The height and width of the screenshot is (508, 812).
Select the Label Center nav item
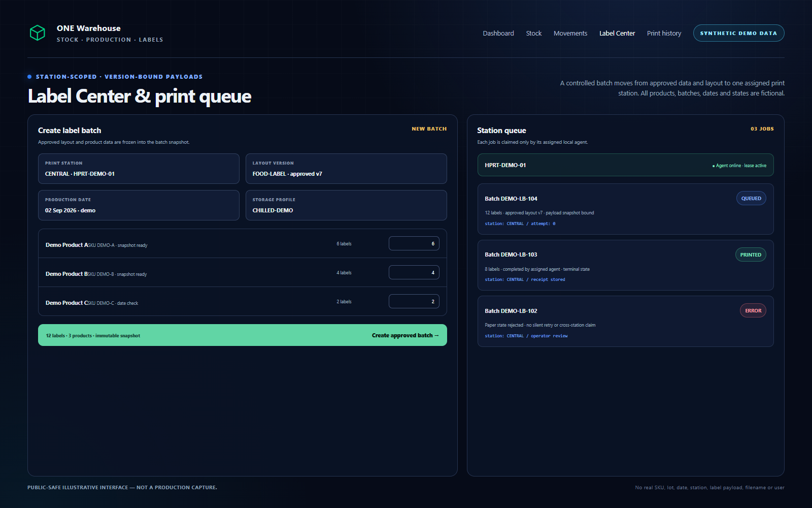pyautogui.click(x=617, y=33)
